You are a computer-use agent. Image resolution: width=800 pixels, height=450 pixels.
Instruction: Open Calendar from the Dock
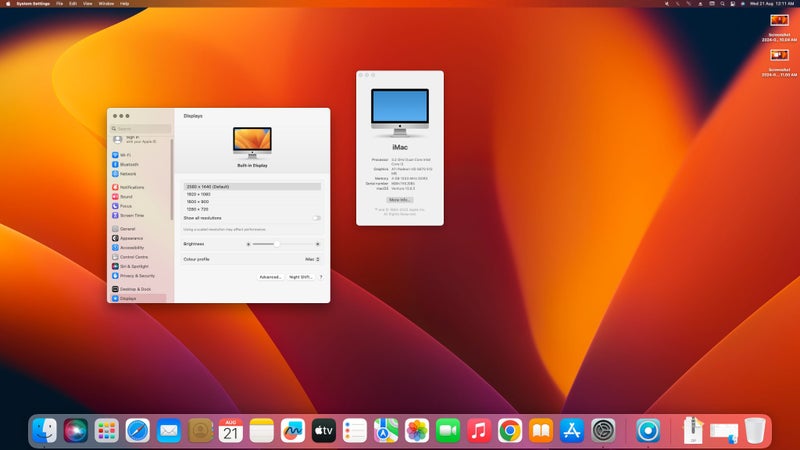coord(231,431)
